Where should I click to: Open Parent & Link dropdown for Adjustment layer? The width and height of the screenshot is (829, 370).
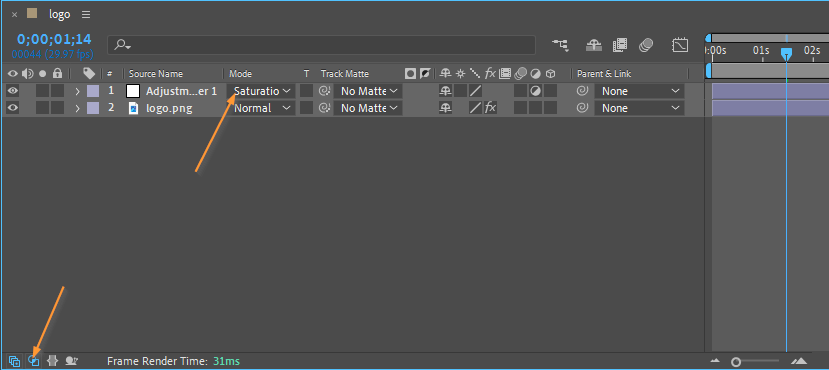(639, 91)
